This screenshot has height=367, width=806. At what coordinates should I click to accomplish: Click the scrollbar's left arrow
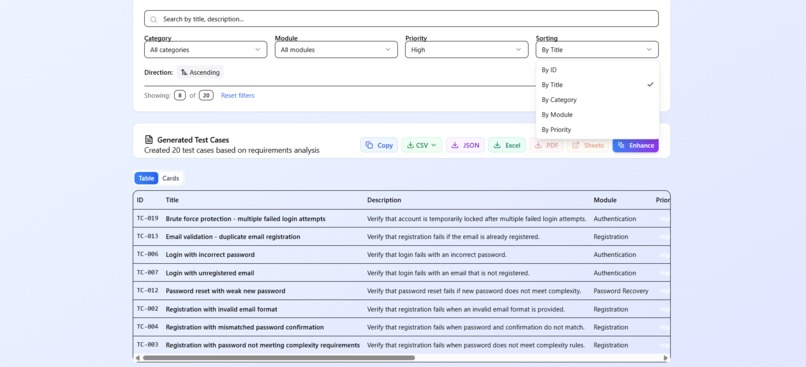(137, 358)
